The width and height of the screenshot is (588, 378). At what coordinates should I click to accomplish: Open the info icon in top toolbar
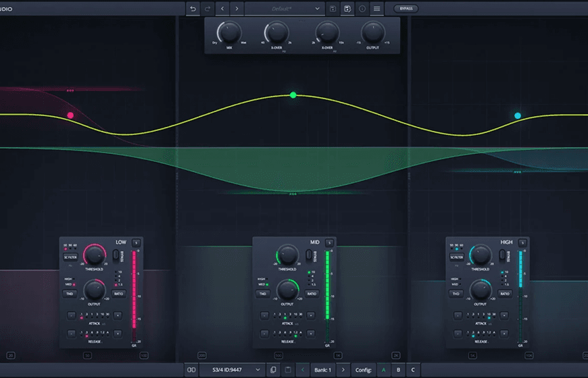(362, 9)
